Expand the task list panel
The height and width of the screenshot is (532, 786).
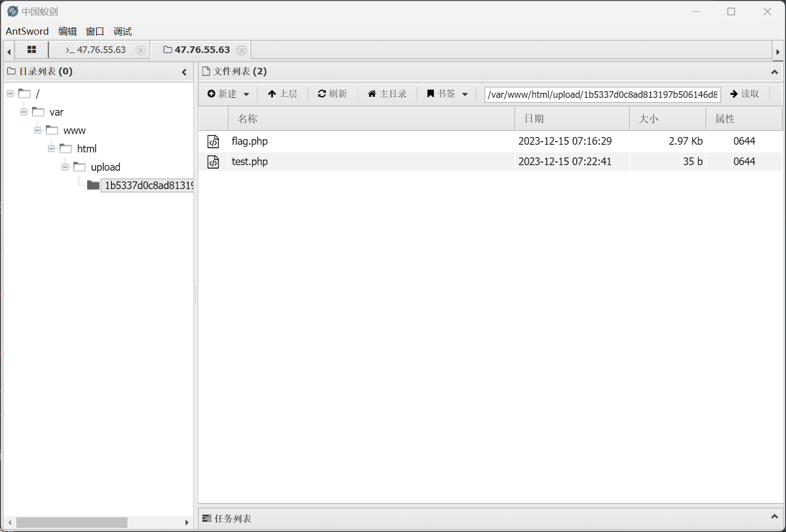(774, 517)
